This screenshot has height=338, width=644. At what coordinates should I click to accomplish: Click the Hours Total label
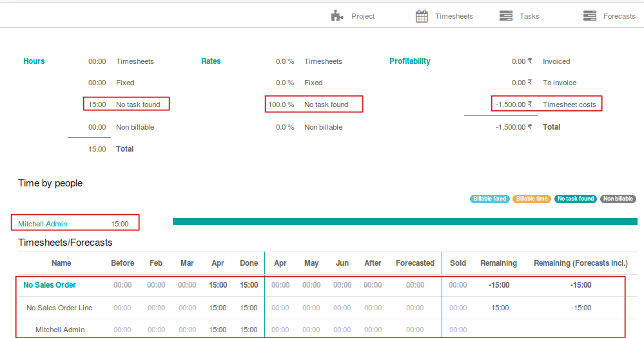coord(124,149)
